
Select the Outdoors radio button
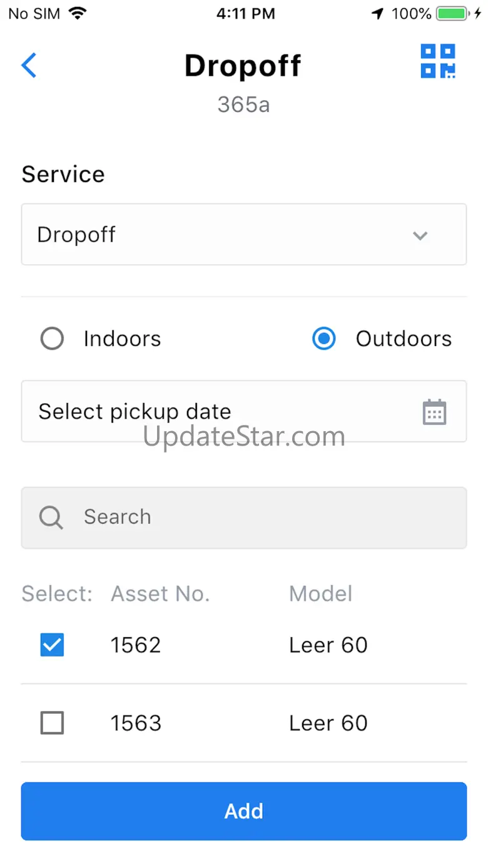[x=323, y=339]
